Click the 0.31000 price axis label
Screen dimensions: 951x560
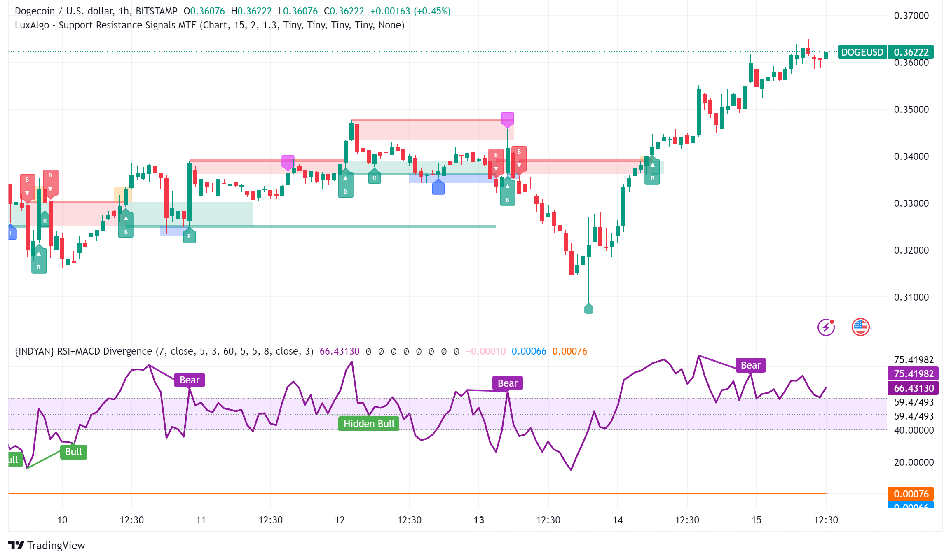(911, 297)
